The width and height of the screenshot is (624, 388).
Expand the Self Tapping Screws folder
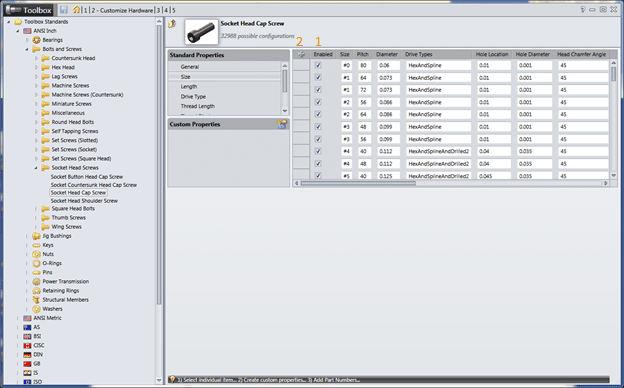tap(36, 131)
